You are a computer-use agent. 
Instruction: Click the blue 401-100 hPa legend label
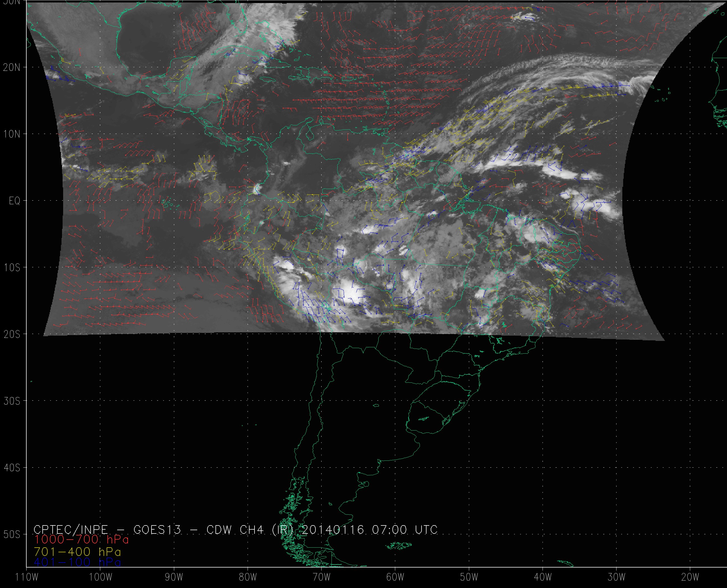tap(77, 562)
